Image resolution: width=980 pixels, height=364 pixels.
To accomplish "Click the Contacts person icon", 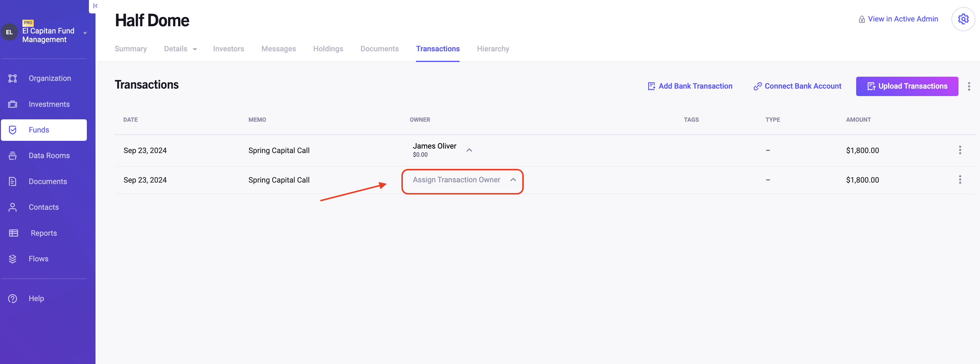I will click(x=13, y=207).
